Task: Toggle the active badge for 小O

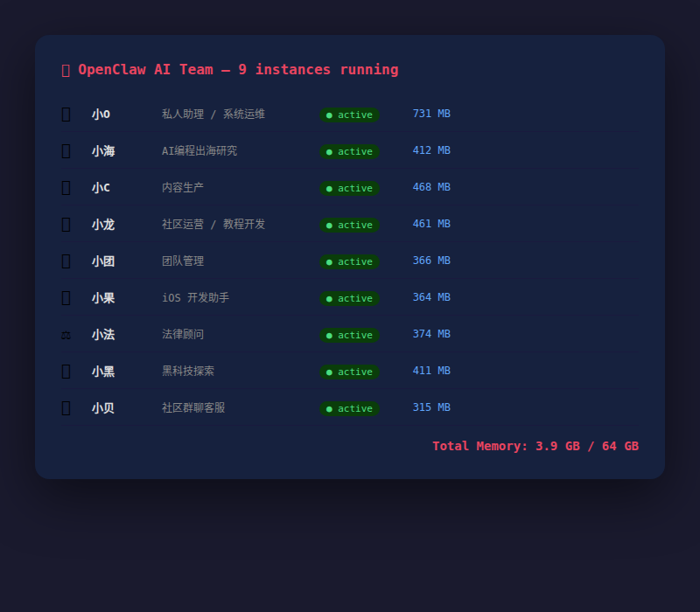Action: tap(349, 115)
